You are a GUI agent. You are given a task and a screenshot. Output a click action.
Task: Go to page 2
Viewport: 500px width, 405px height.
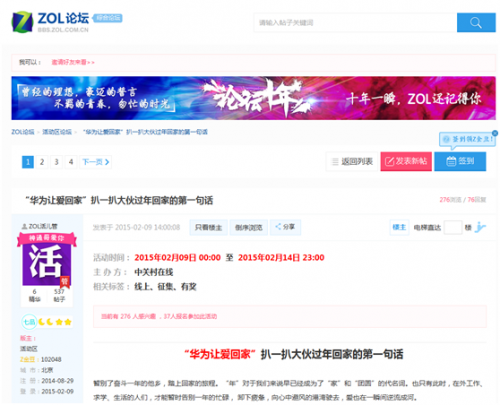point(42,162)
